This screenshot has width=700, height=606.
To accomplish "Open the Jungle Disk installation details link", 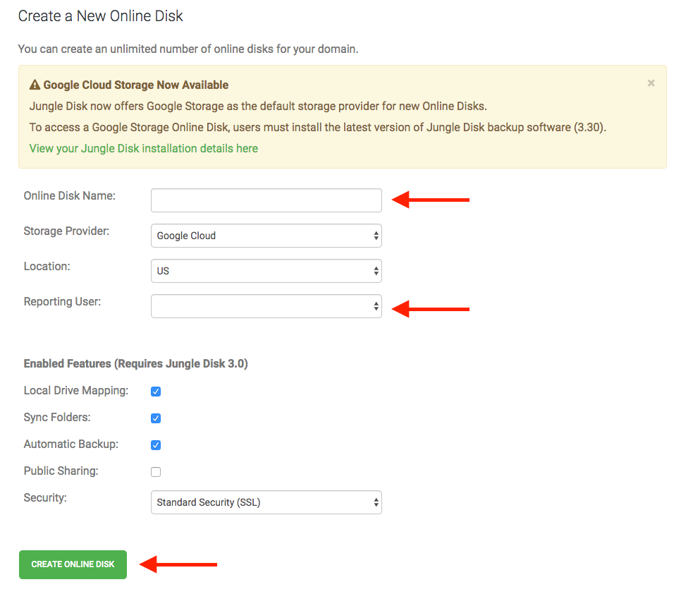I will (x=144, y=148).
